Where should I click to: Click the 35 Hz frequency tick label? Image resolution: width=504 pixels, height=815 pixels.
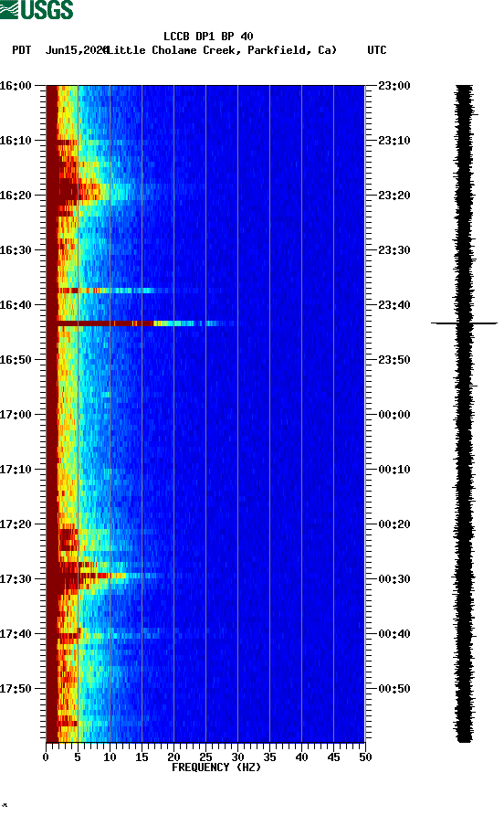pos(269,757)
